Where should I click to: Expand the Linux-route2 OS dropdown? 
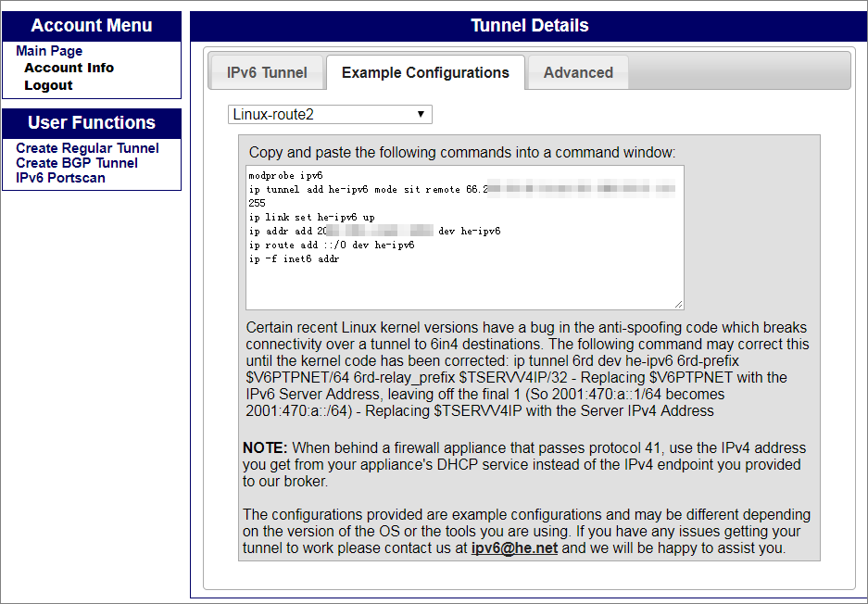point(330,115)
